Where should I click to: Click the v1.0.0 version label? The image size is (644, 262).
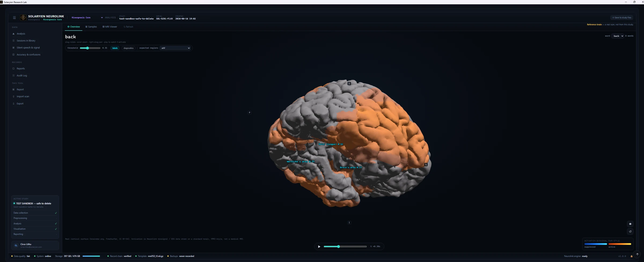622,256
